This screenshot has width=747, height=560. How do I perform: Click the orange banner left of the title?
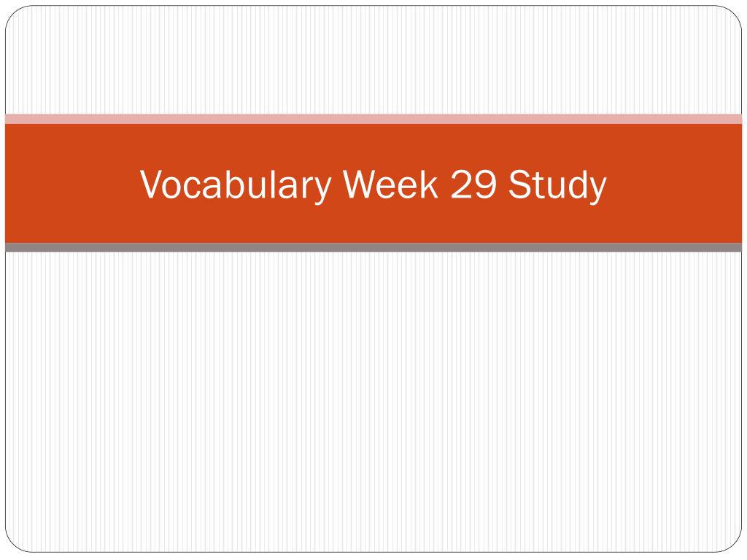click(71, 183)
